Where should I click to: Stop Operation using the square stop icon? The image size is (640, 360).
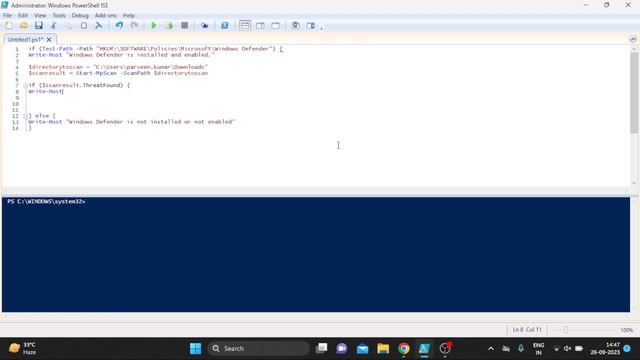tap(184, 26)
